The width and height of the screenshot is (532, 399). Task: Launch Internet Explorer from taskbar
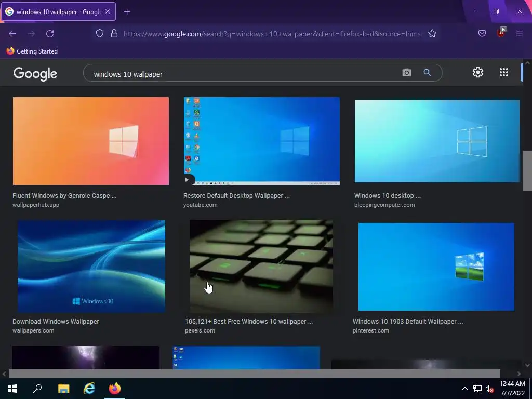(x=89, y=389)
